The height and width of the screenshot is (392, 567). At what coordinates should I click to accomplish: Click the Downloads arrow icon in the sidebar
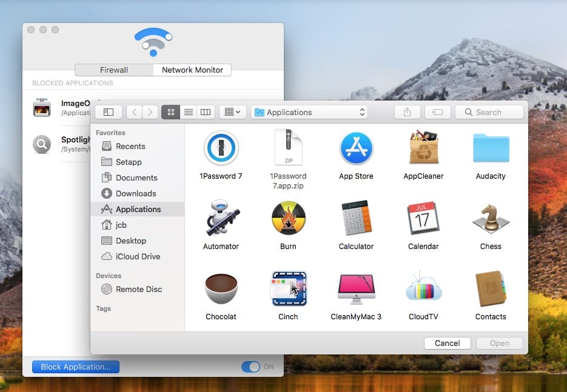click(x=107, y=193)
